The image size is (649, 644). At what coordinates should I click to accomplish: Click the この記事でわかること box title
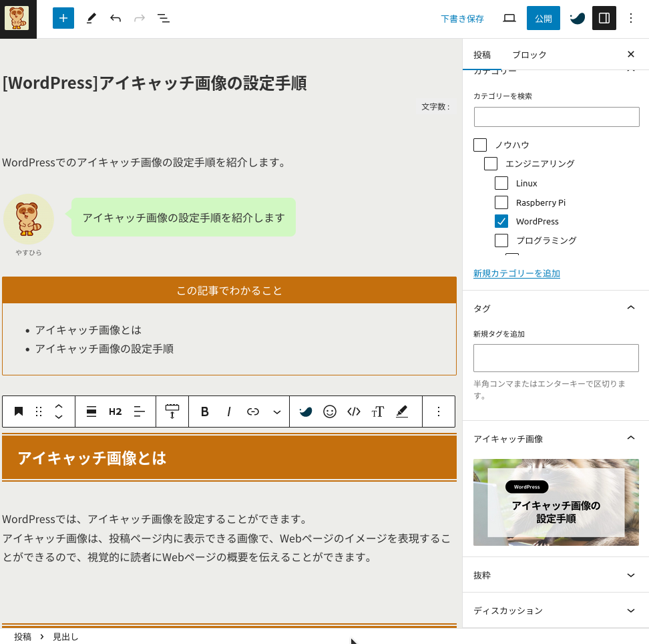(229, 291)
